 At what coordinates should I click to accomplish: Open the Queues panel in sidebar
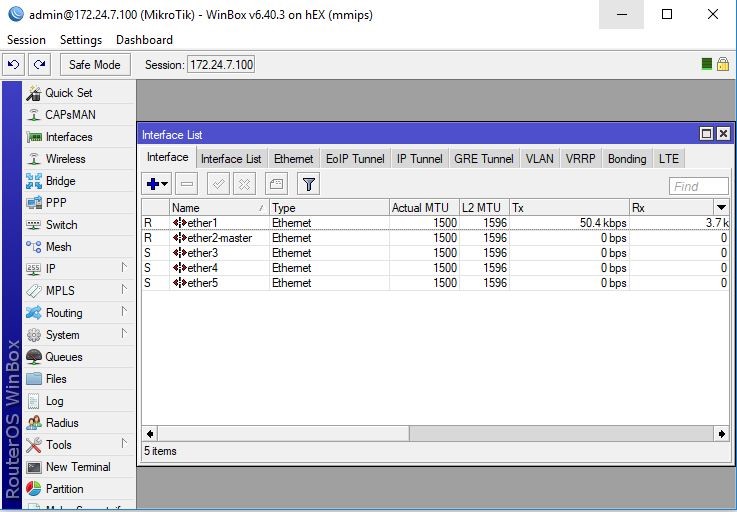point(64,357)
